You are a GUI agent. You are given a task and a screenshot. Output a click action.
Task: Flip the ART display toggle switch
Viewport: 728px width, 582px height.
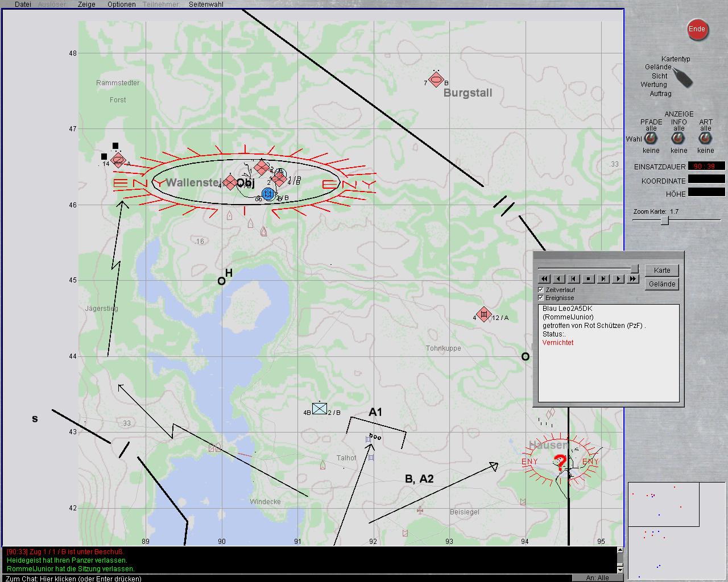tap(705, 139)
